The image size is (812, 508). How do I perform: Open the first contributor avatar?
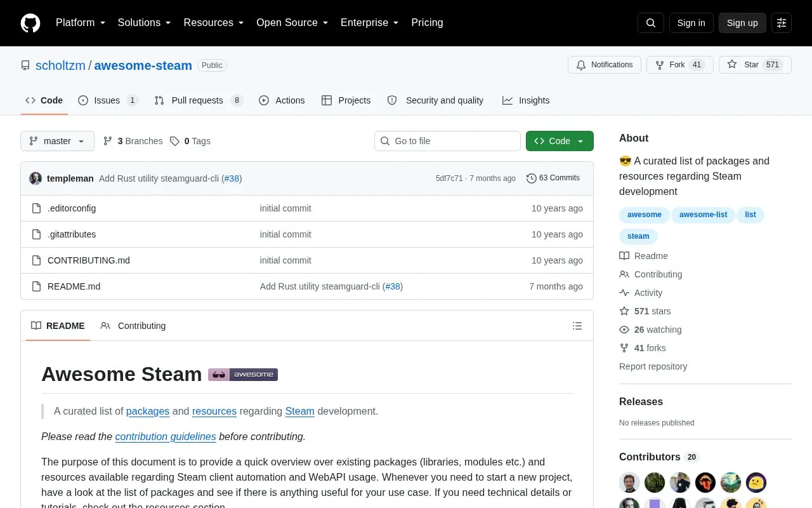[629, 483]
